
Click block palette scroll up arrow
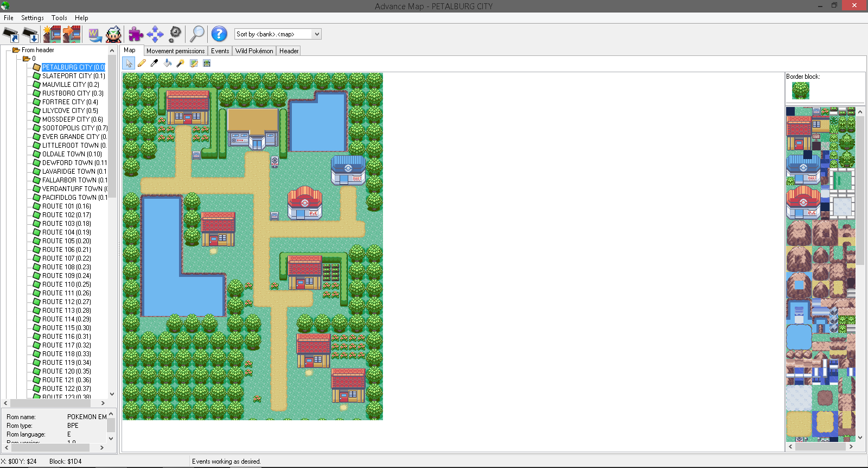(x=860, y=112)
